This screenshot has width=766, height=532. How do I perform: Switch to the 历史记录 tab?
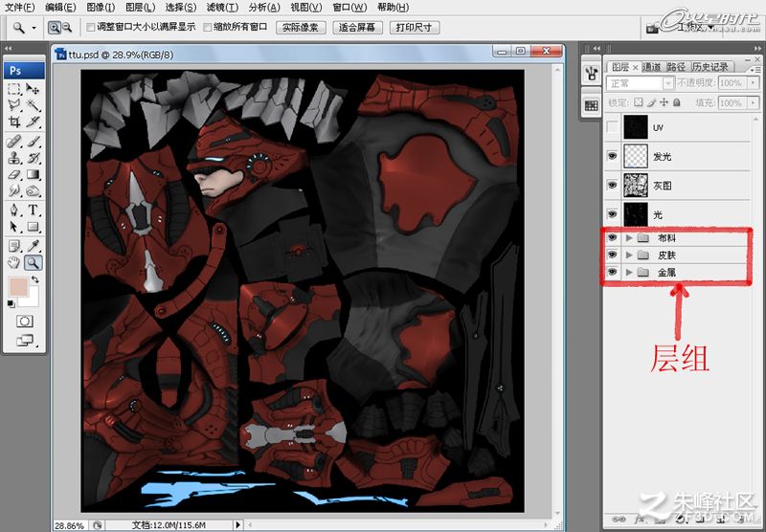(710, 67)
